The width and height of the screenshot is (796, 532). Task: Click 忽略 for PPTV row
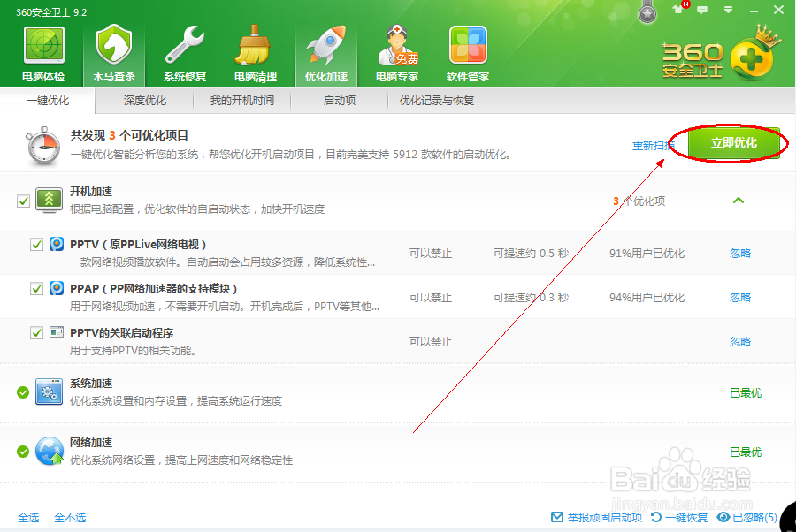(x=739, y=253)
